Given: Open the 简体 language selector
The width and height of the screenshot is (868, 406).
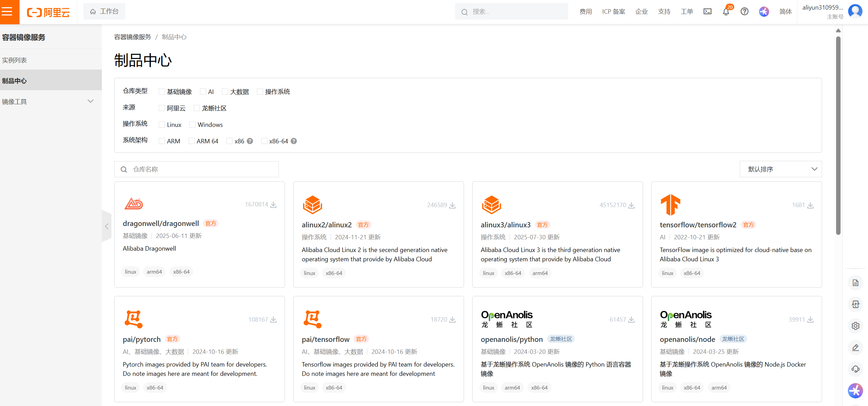Looking at the screenshot, I should tap(785, 12).
